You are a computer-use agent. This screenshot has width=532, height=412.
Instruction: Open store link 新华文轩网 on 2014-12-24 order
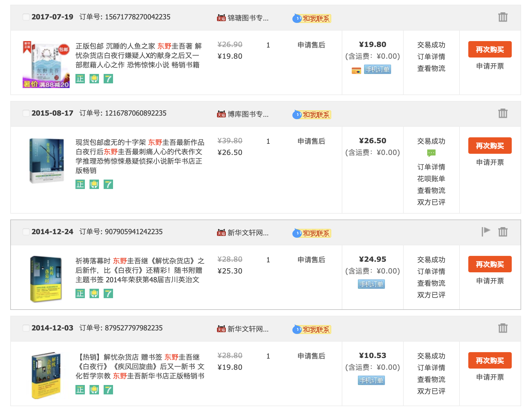coord(248,233)
